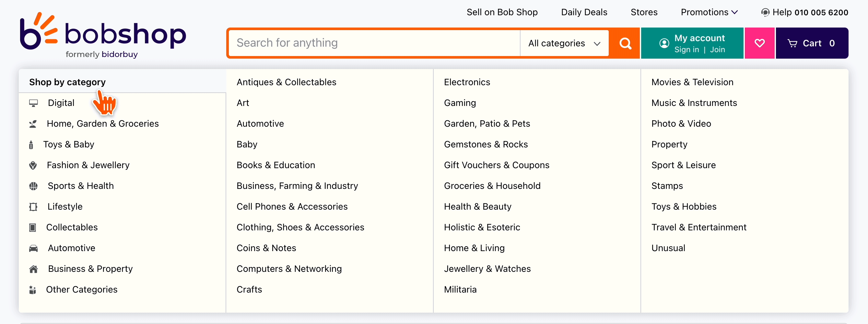Click the orange search magnifier button
The image size is (868, 324).
coord(625,43)
